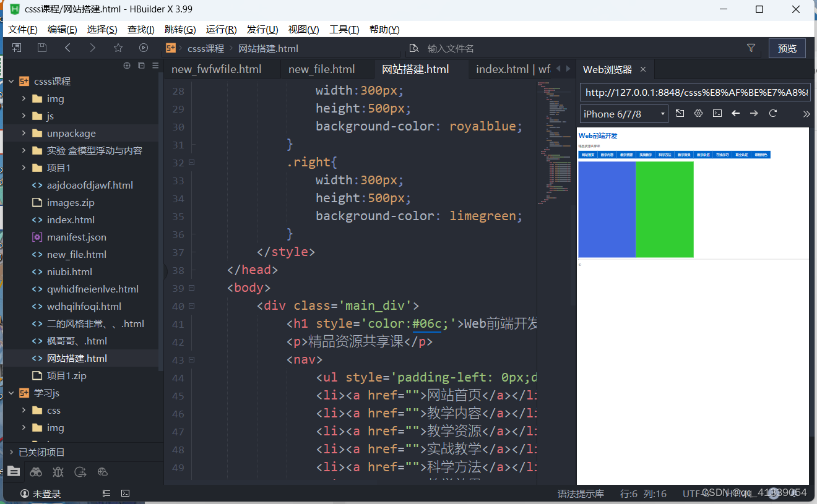
Task: Open index.html in the file tree
Action: 71,220
